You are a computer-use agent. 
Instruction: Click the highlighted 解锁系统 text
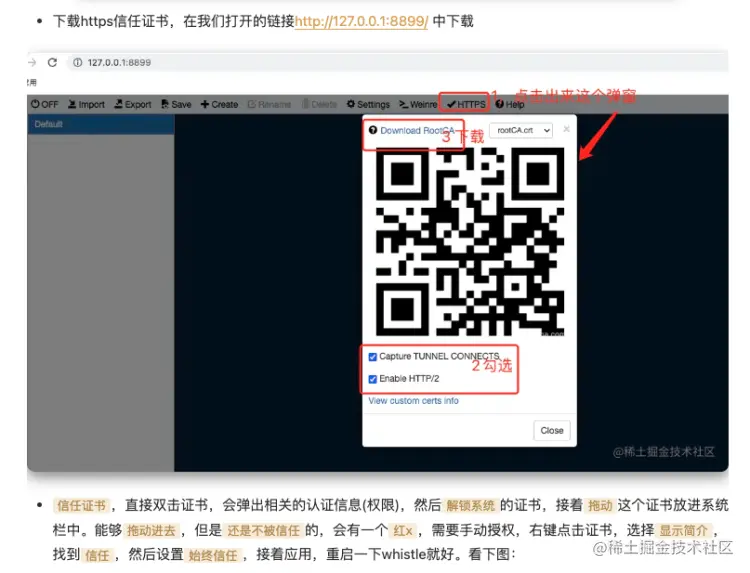[x=470, y=506]
